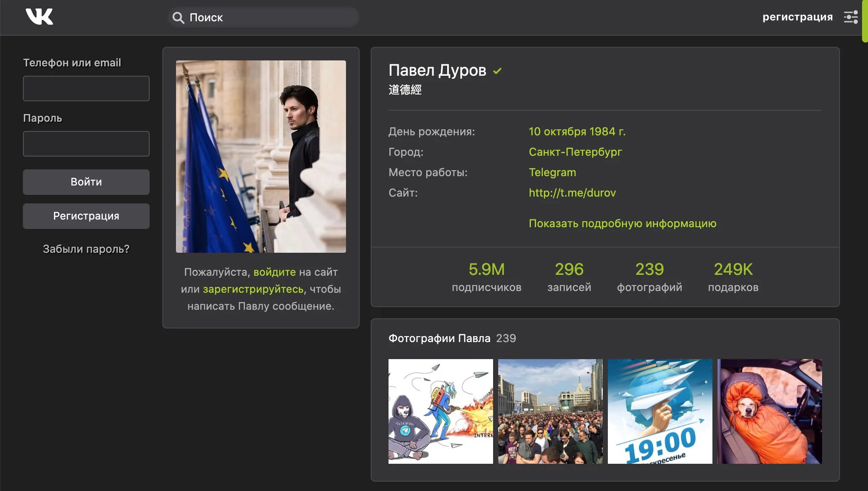Open Pavel Durov's profile photo
Screen dimensions: 868x491
(261, 157)
